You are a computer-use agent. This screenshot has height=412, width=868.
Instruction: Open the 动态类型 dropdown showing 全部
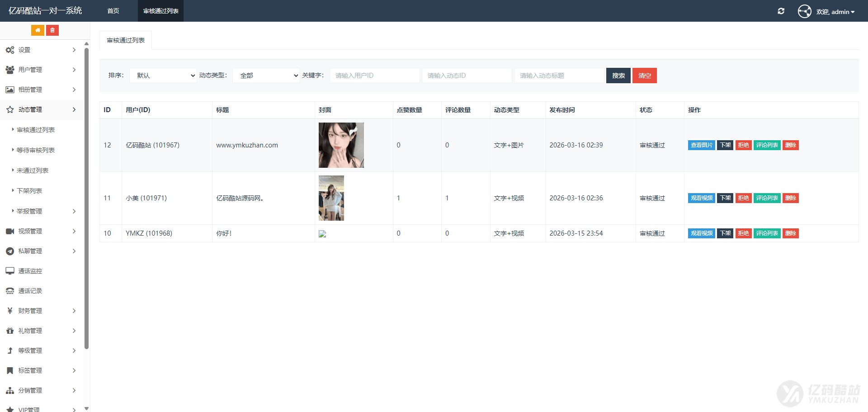(x=266, y=76)
